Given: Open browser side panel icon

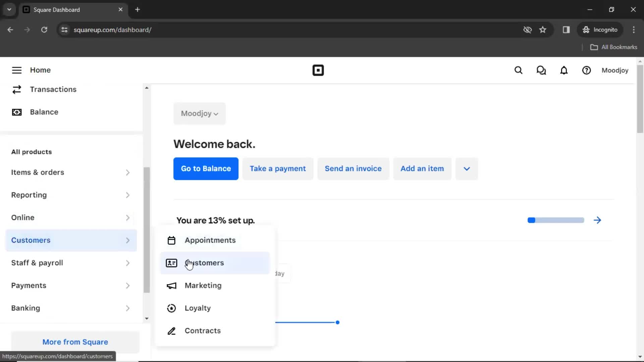Looking at the screenshot, I should 566,30.
